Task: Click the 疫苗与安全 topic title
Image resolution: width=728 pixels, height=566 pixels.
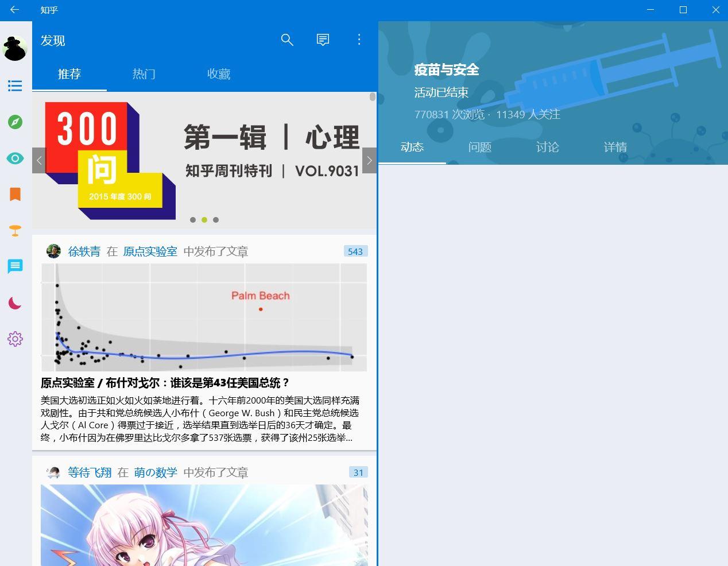Action: pyautogui.click(x=447, y=70)
